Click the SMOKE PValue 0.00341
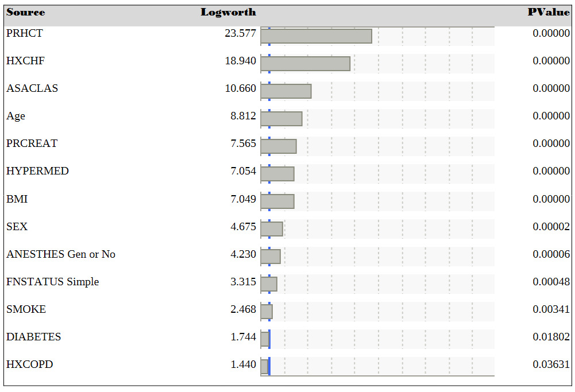Screen dimensions: 575x392 (551, 309)
